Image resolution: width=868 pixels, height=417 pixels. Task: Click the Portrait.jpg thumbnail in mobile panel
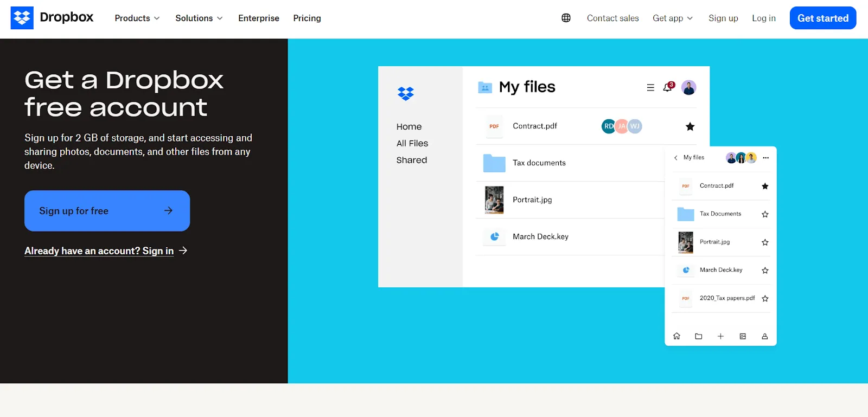point(686,242)
